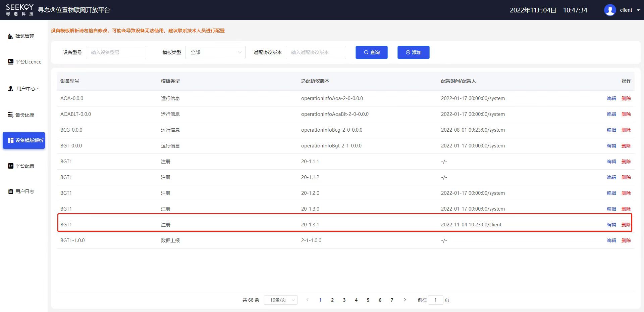Focus the 设备型号 input field
644x312 pixels.
116,52
